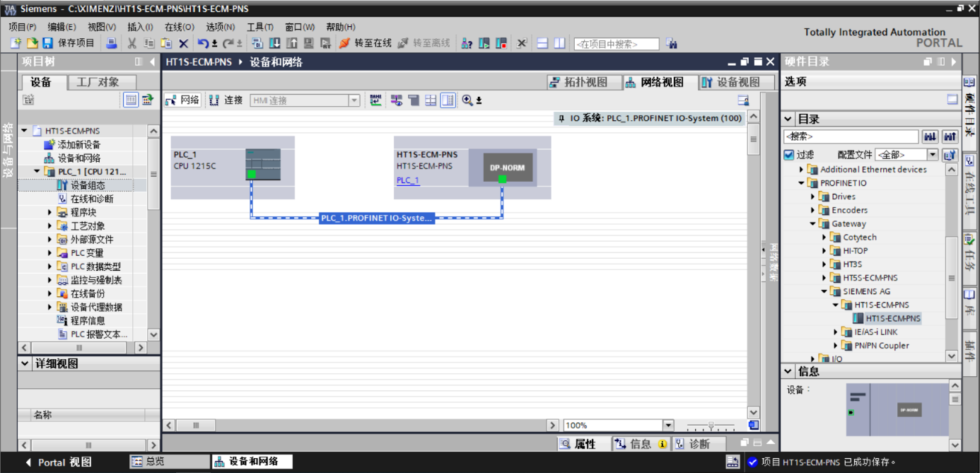Click the Paste icon in toolbar
The image size is (980, 473).
[x=165, y=43]
